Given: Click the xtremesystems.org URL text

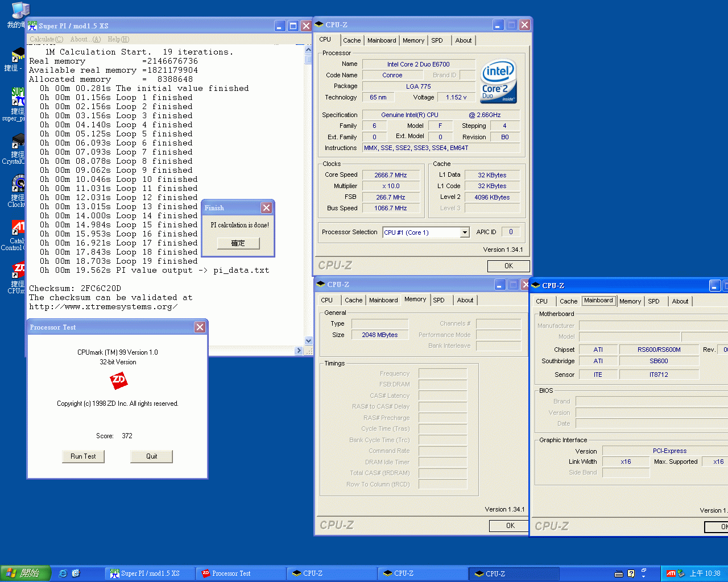Looking at the screenshot, I should click(104, 306).
